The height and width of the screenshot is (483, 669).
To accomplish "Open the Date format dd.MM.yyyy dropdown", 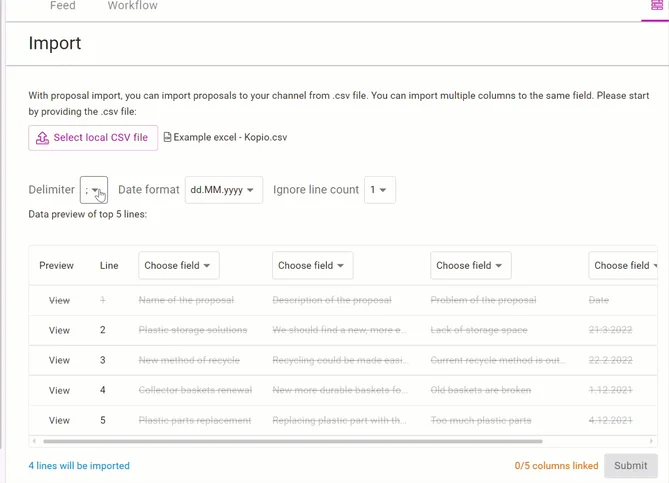I will click(x=224, y=190).
